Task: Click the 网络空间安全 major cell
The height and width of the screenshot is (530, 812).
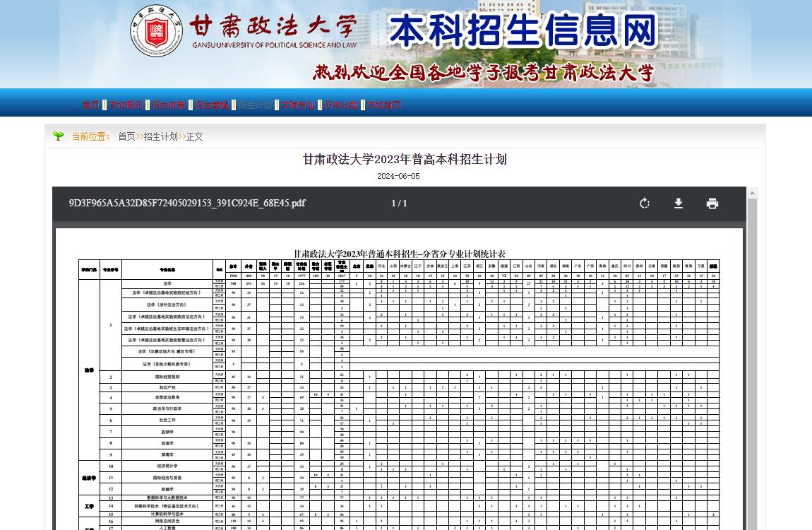Action: [167, 522]
